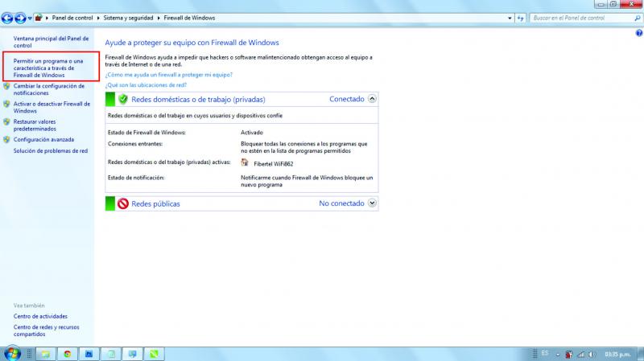Open 'Permitir un programa o una característica' link
The image size is (644, 361).
48,68
